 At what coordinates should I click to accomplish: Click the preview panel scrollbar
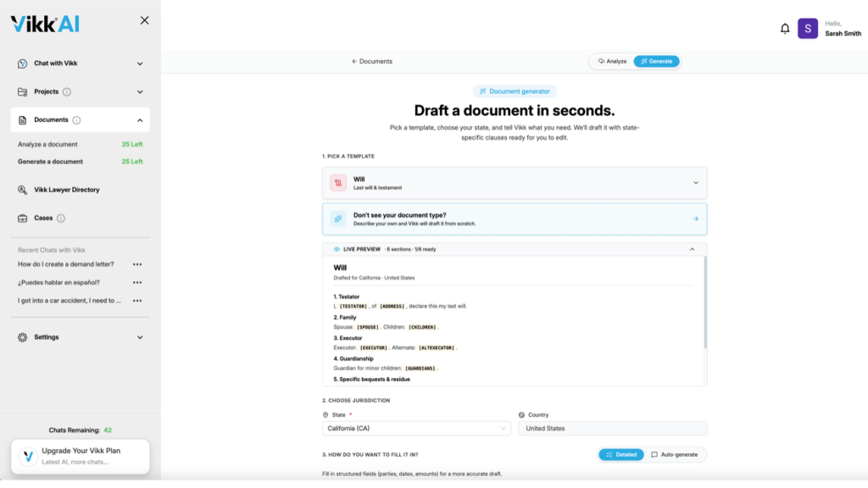point(704,303)
